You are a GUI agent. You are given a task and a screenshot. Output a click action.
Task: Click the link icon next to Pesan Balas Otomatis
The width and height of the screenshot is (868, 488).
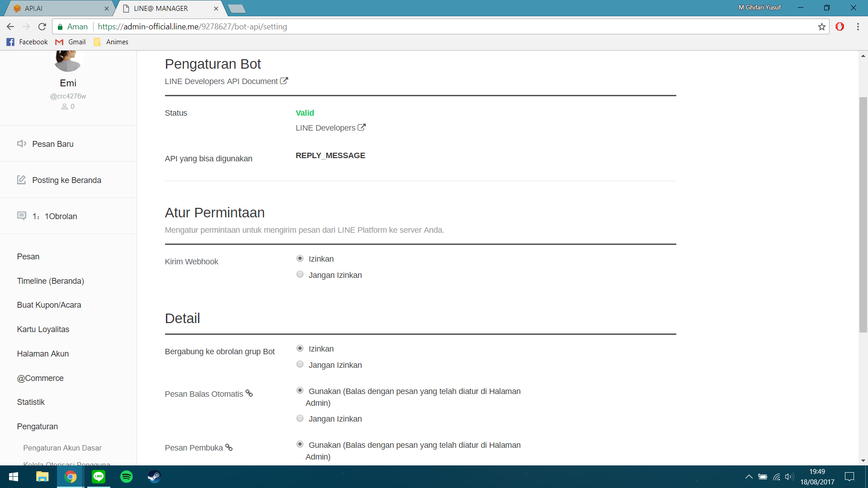coord(249,394)
